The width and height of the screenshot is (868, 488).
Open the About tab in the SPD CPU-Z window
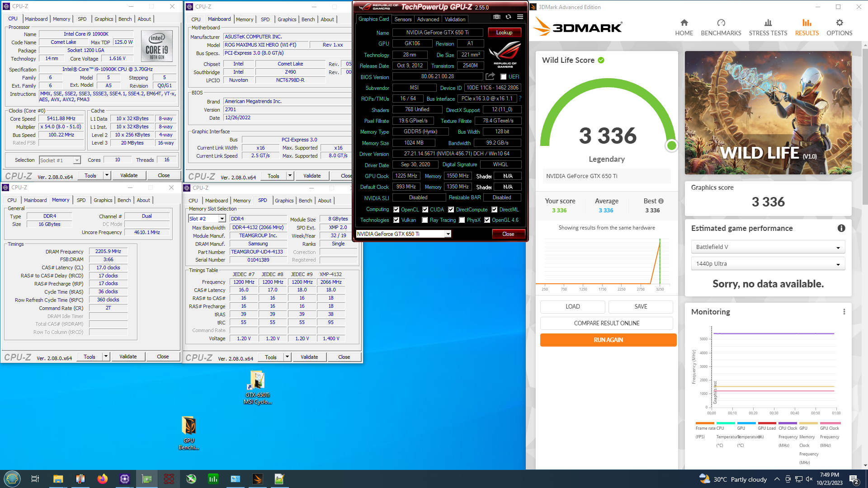point(325,201)
